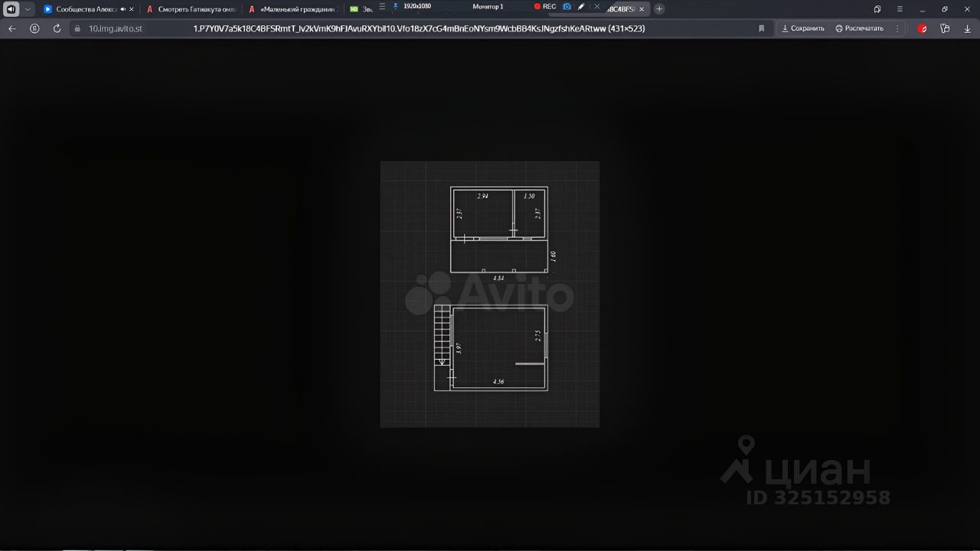The image size is (980, 551).
Task: Expand the tab group dropdown chevron
Action: pos(28,9)
